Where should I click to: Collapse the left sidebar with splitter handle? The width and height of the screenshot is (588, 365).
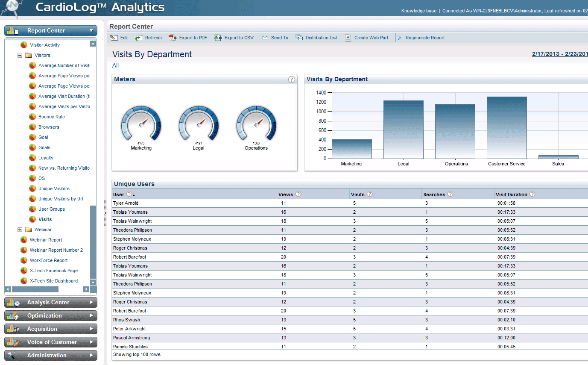(x=105, y=212)
